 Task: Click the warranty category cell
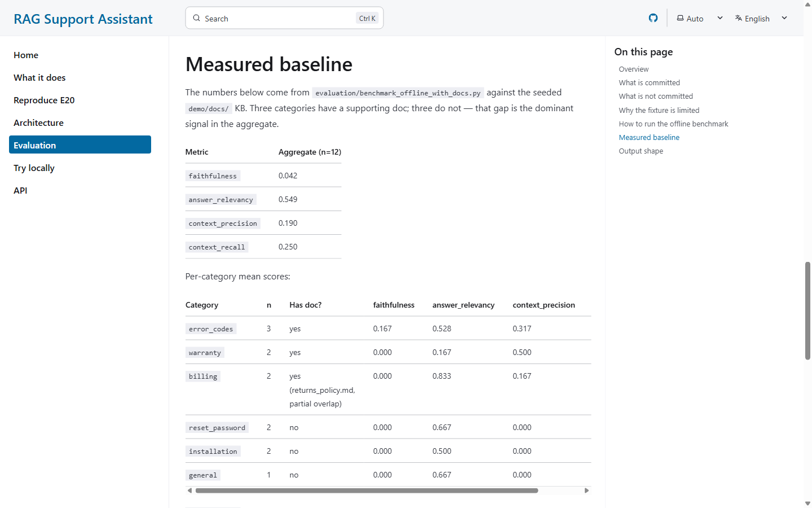click(205, 353)
